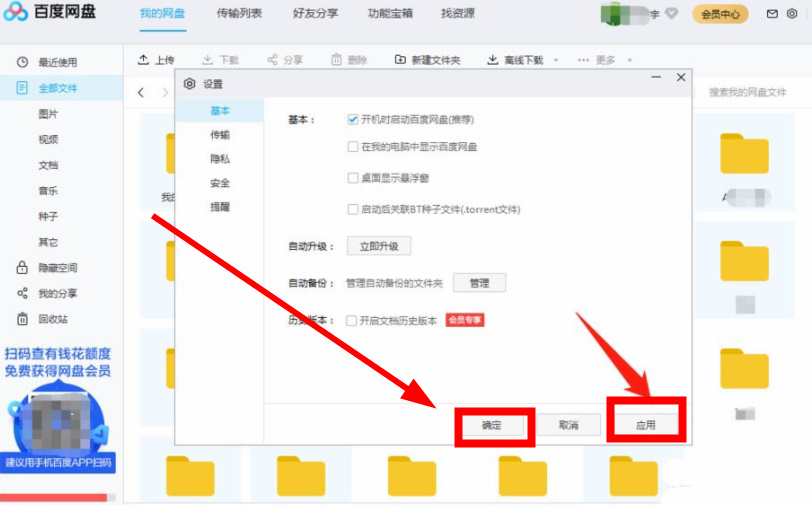812x505 pixels.
Task: Click the more options dots icon
Action: 583,60
